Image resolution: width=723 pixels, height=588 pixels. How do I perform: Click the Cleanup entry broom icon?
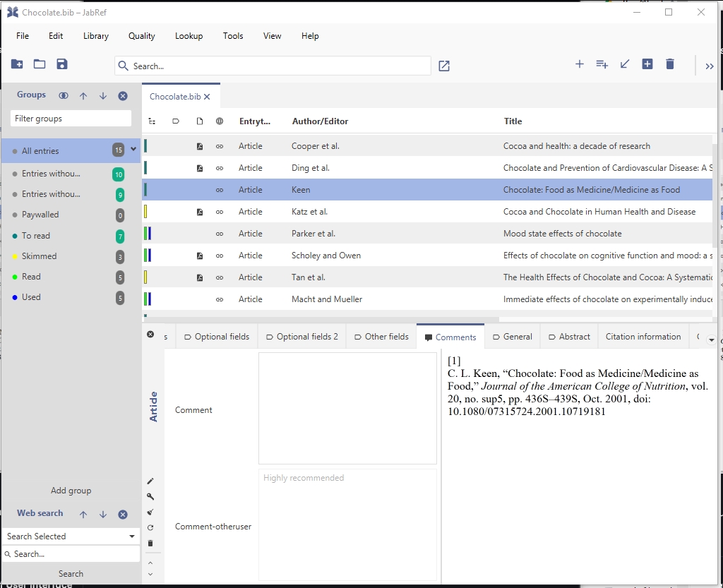150,512
